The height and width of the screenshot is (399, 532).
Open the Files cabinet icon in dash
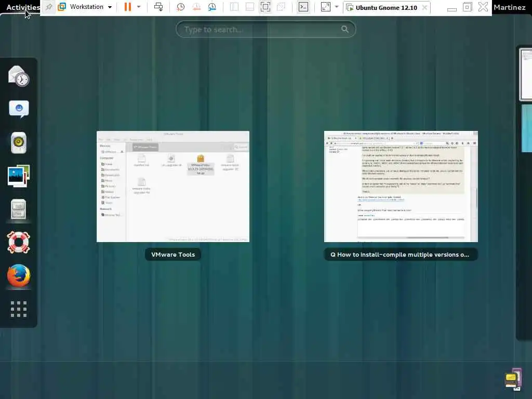pyautogui.click(x=19, y=209)
